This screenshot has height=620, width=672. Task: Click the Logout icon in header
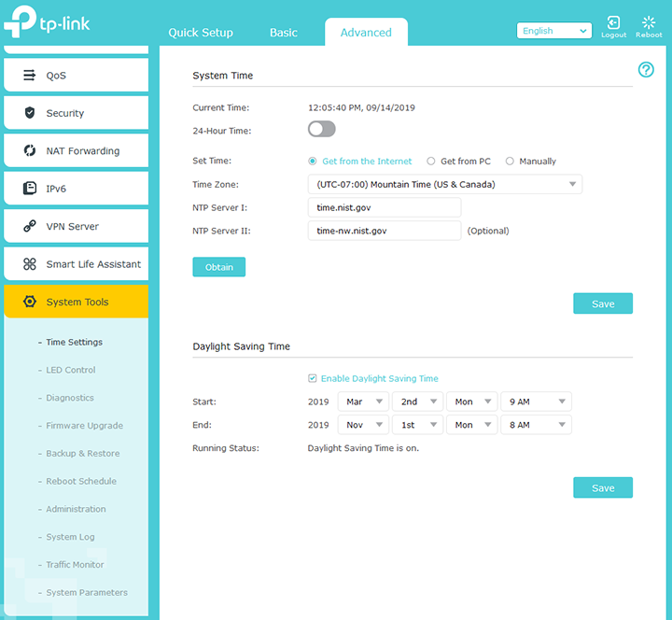pos(613,23)
